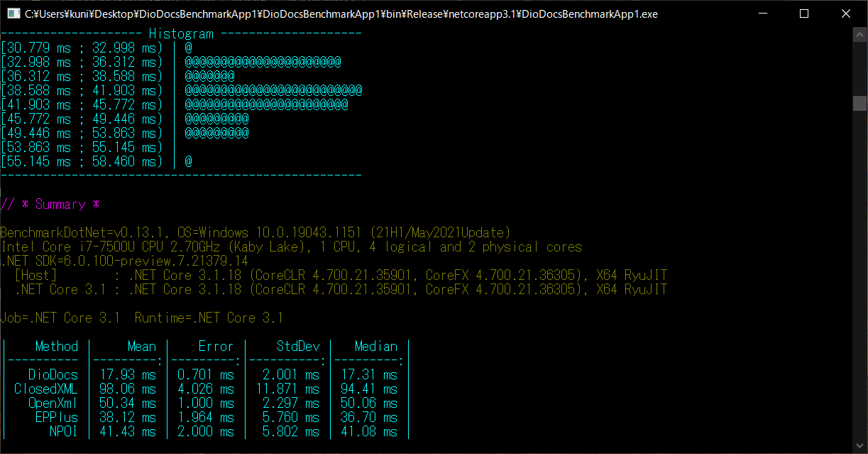Click the 'ClosedXML' method name

click(x=46, y=389)
